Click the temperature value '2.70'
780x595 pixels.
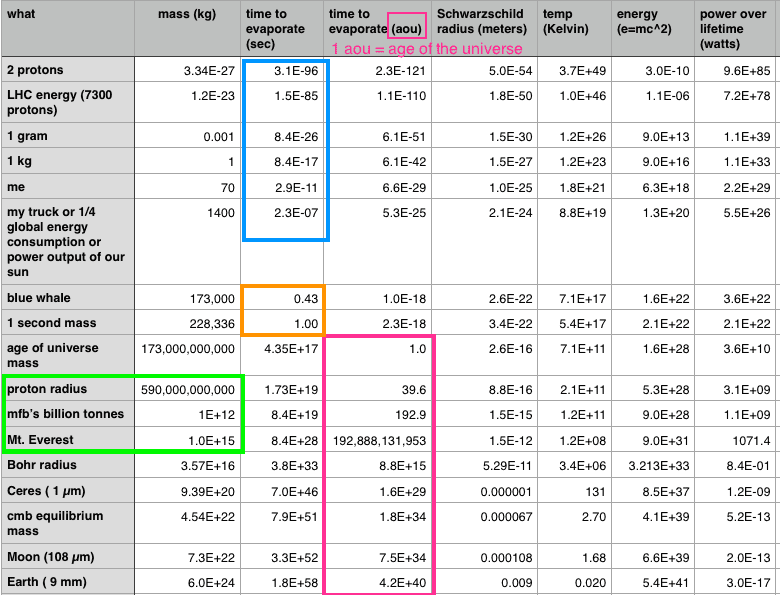[x=575, y=523]
